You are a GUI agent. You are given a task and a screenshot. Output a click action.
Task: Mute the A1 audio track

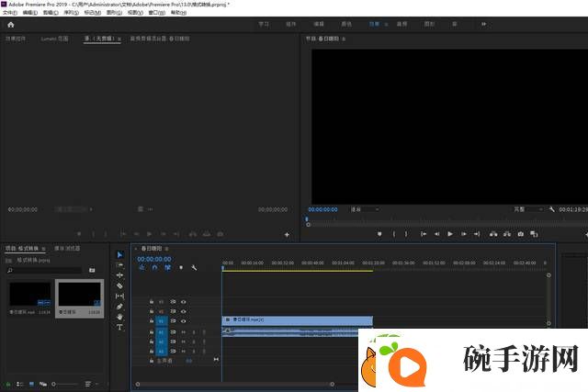(x=184, y=332)
